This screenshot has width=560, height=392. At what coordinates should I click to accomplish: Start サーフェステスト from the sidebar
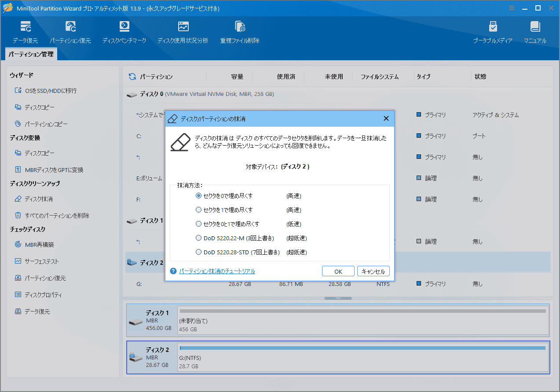point(37,261)
